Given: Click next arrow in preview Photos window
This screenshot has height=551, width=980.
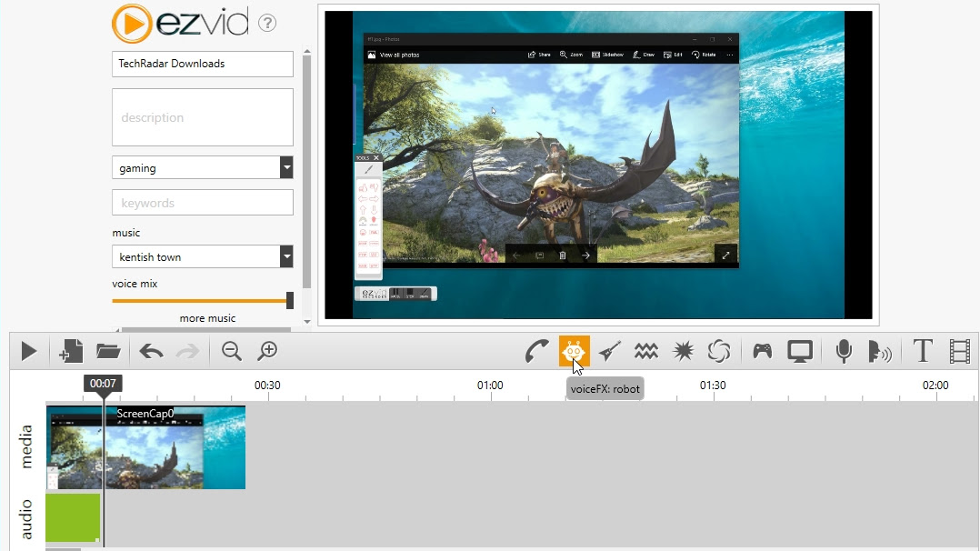Looking at the screenshot, I should [x=585, y=255].
